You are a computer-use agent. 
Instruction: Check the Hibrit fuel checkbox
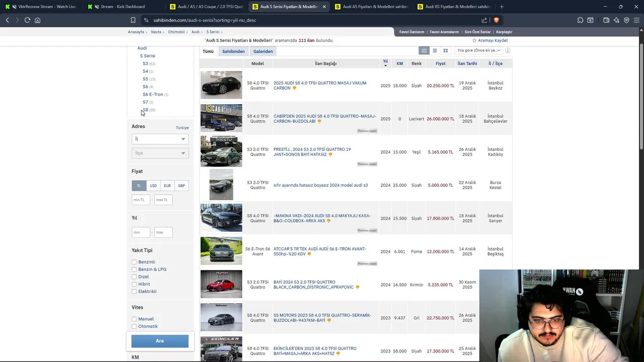click(134, 284)
